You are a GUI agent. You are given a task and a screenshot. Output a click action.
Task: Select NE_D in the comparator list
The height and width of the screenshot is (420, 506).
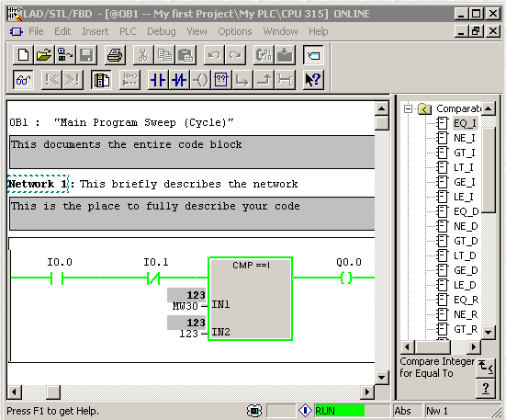pos(466,226)
